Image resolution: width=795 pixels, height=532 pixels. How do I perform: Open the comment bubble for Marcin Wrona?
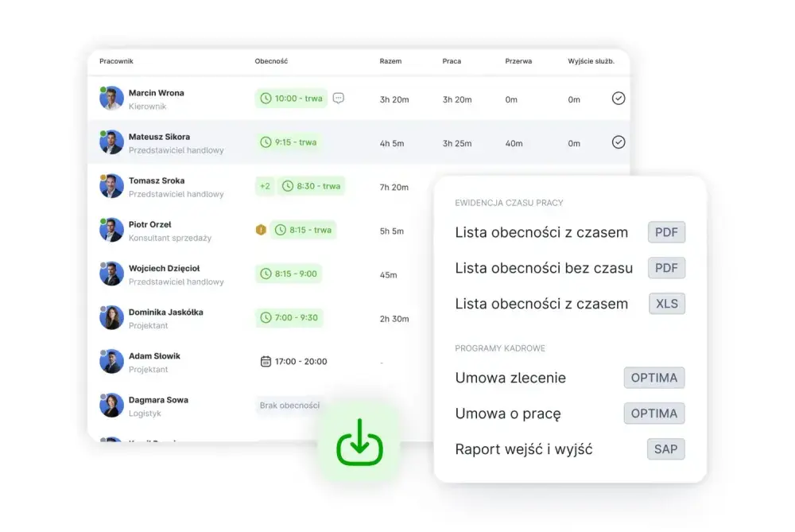pyautogui.click(x=338, y=98)
